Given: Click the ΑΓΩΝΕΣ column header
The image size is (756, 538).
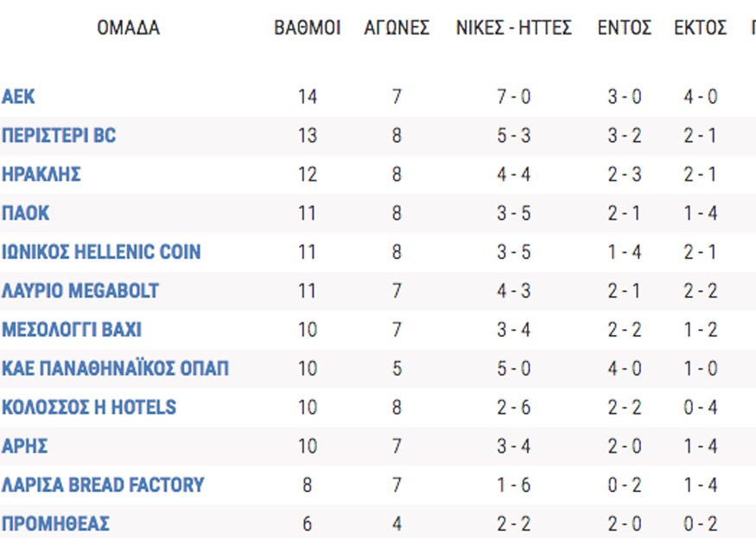Looking at the screenshot, I should 397,28.
